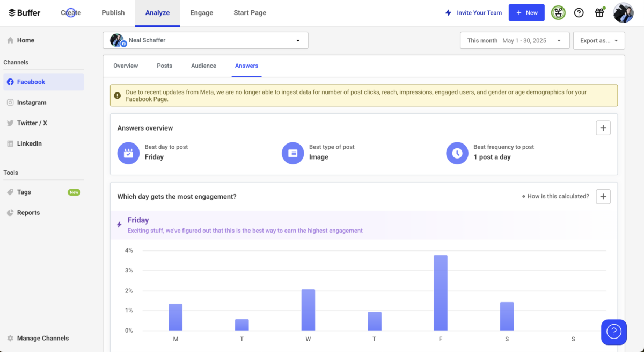Open the This month date range dropdown
Screen dimensions: 644x352
pos(514,40)
